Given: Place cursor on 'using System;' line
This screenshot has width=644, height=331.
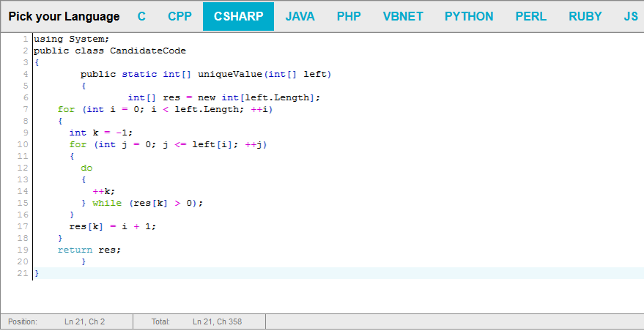Looking at the screenshot, I should click(69, 39).
